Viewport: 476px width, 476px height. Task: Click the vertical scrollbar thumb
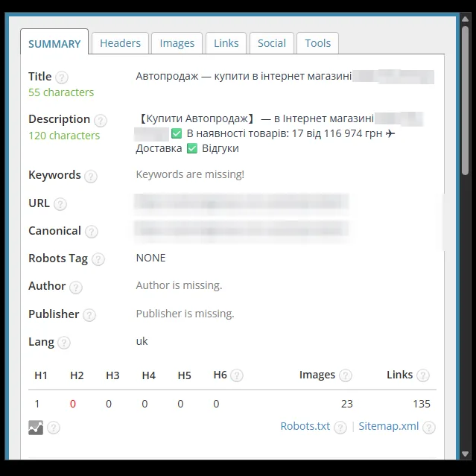point(465,100)
